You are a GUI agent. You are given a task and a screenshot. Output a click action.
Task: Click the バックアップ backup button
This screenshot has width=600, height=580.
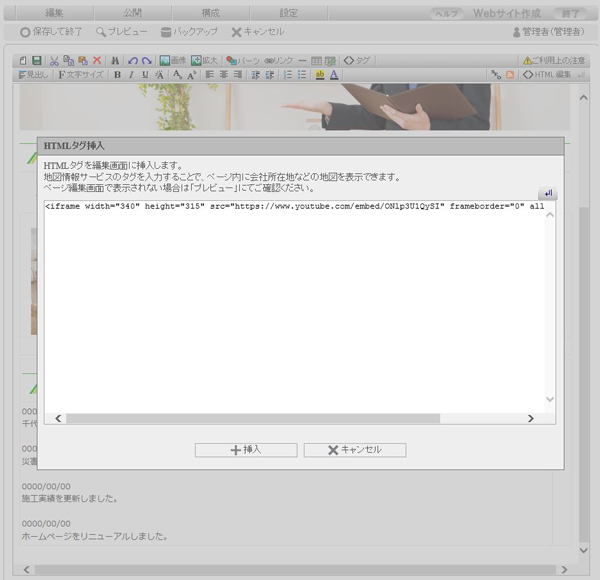tap(189, 32)
